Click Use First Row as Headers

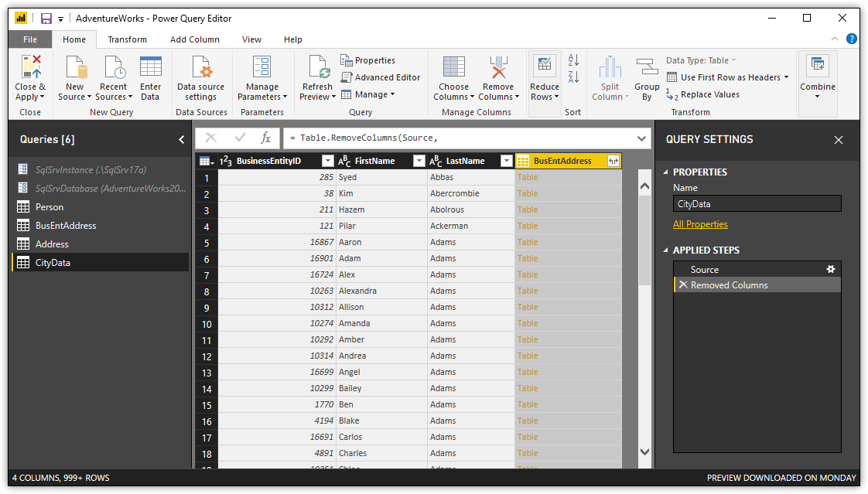(727, 77)
